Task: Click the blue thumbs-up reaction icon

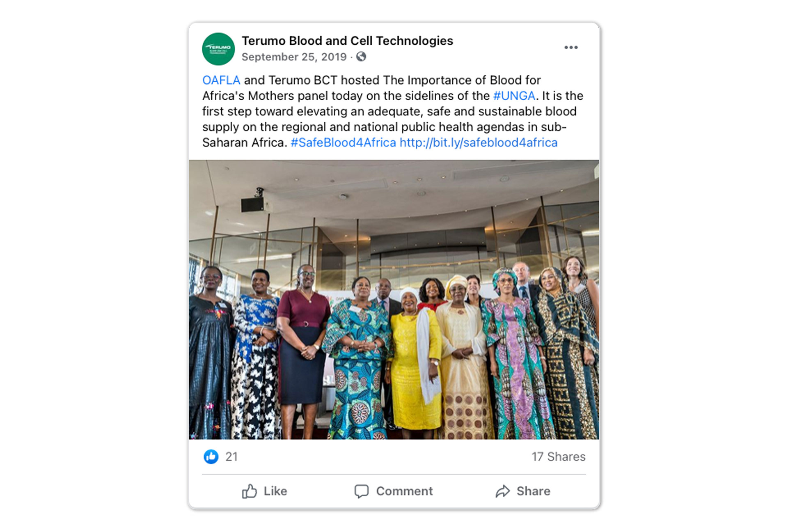Action: (x=211, y=456)
